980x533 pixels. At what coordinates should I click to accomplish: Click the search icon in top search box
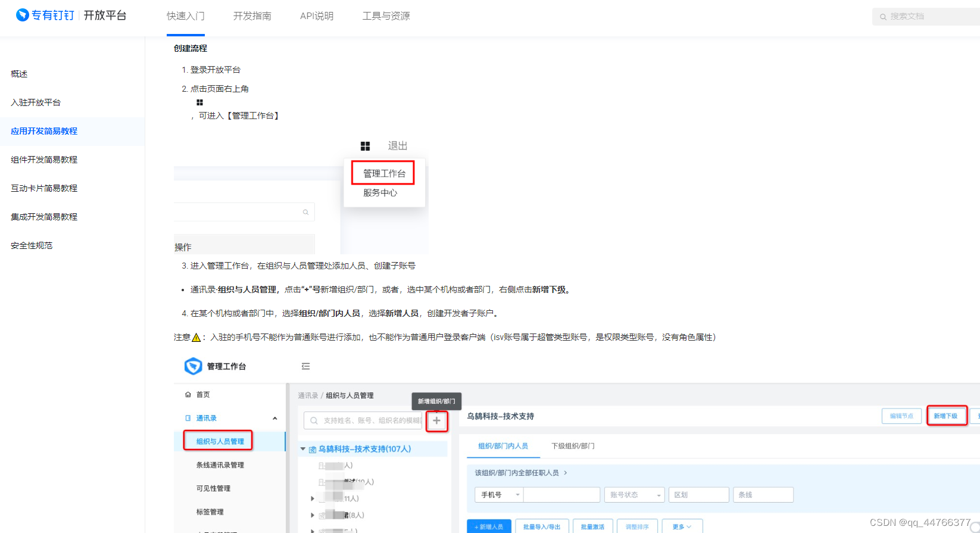click(x=883, y=17)
